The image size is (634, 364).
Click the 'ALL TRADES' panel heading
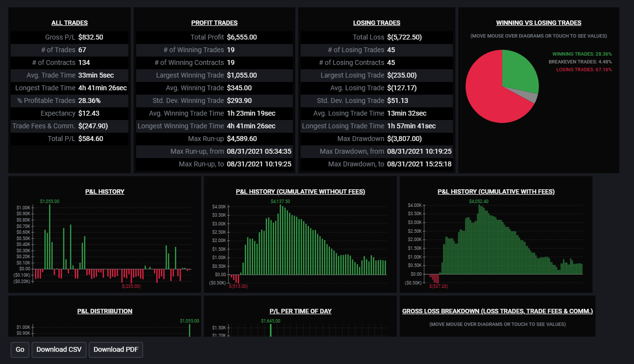(70, 23)
